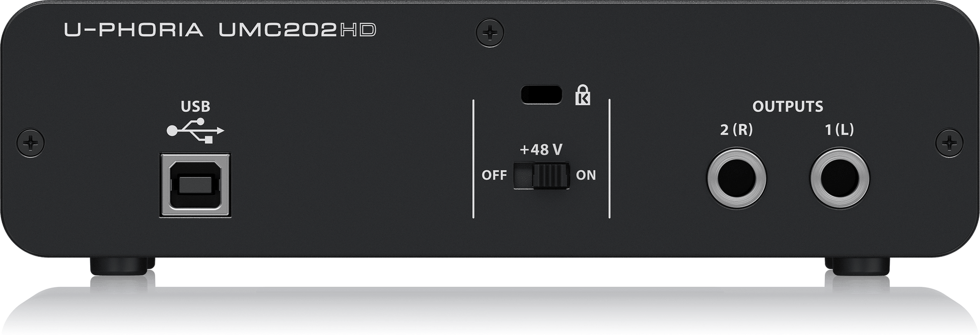Image resolution: width=980 pixels, height=336 pixels.
Task: Click the Kensington lock icon
Action: coord(583,95)
